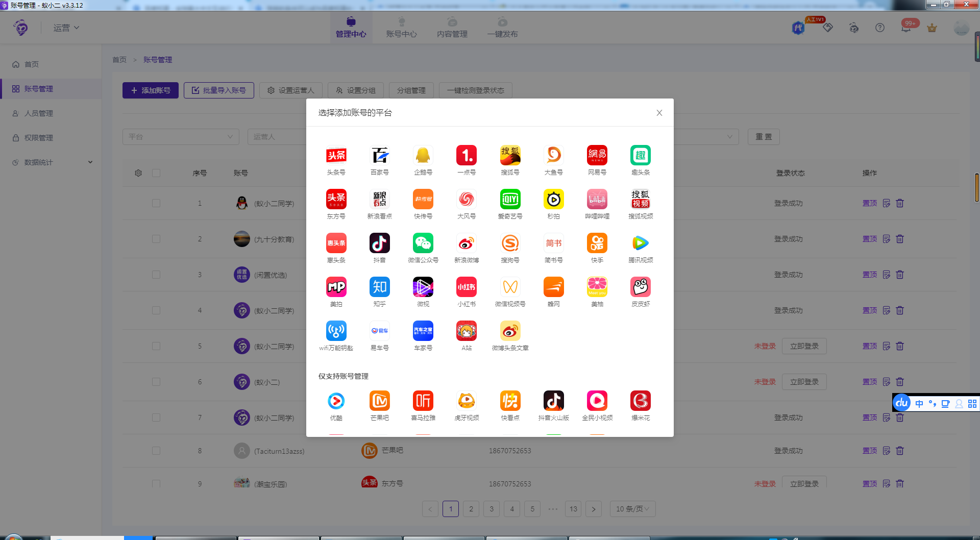Image resolution: width=980 pixels, height=540 pixels.
Task: Open the filter dropdown left of 重置
Action: 706,137
